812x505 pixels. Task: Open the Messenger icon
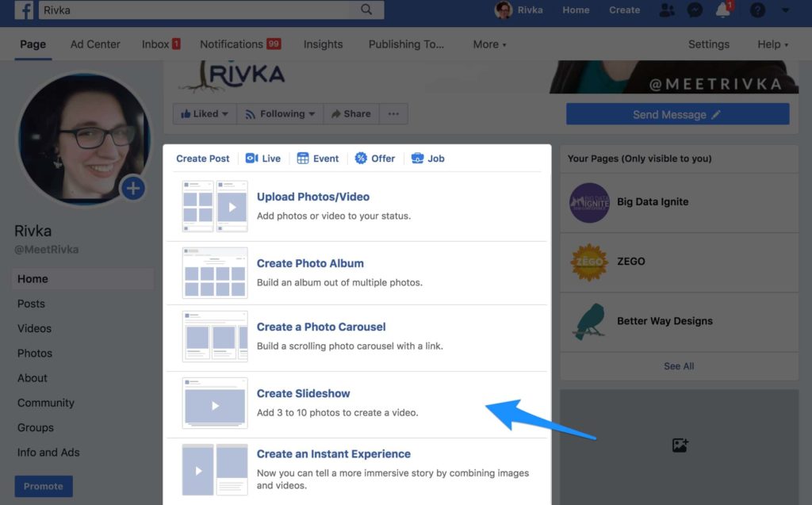point(694,10)
